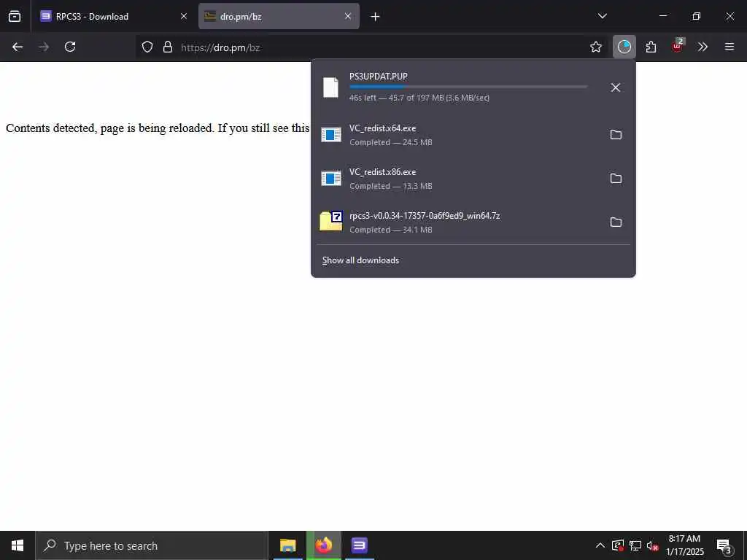Expand more tools overflow chevron
Viewport: 747px width, 560px height.
pyautogui.click(x=703, y=47)
